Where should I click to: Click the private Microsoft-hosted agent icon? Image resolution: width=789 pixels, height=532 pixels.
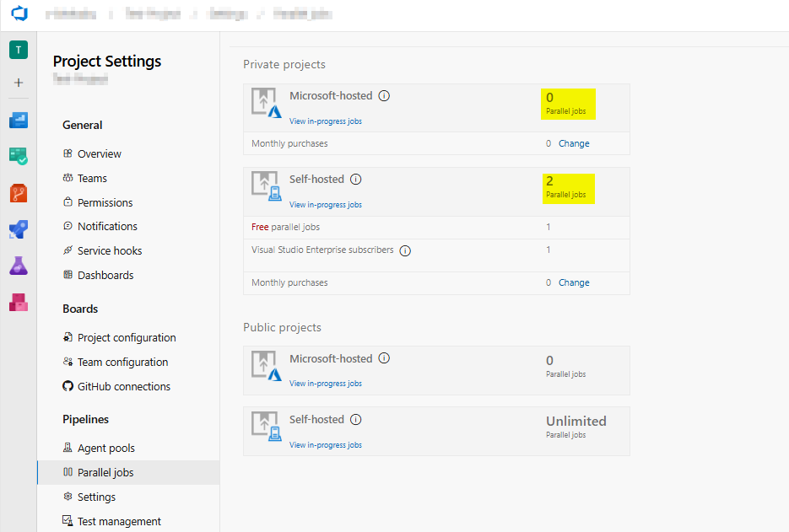[266, 103]
